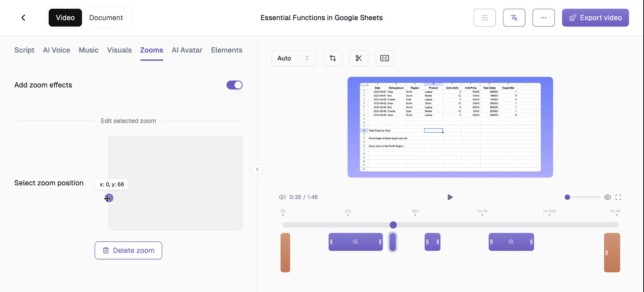Viewport: 644px width, 292px height.
Task: Mute audio with the speaker icon
Action: click(282, 197)
